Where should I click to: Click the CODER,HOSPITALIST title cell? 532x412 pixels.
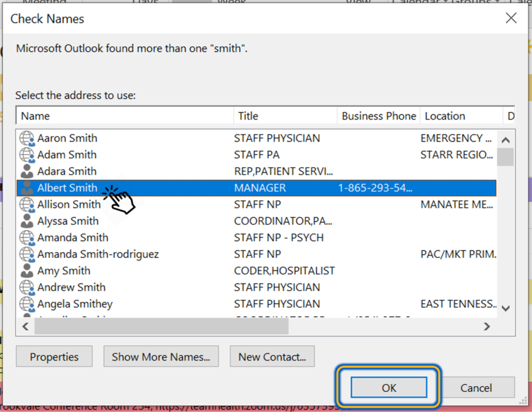[x=284, y=271]
